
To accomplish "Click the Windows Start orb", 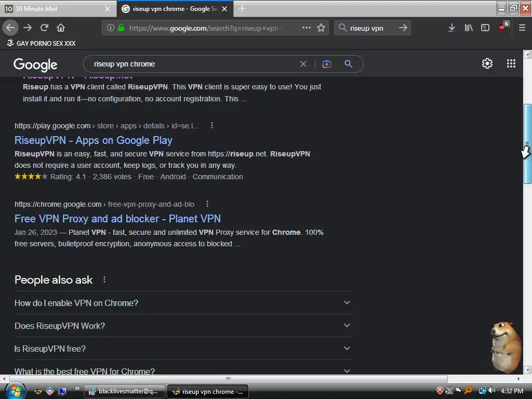I will 15,391.
